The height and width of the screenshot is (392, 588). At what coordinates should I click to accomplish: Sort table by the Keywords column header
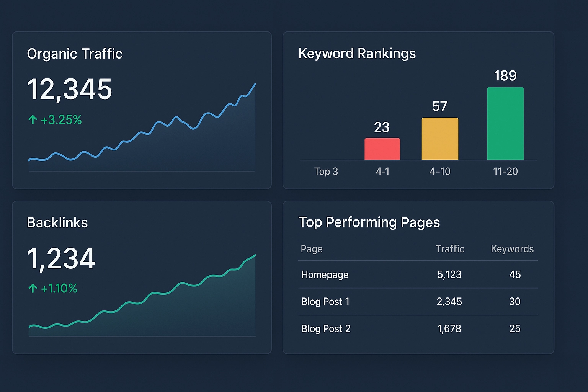coord(512,249)
